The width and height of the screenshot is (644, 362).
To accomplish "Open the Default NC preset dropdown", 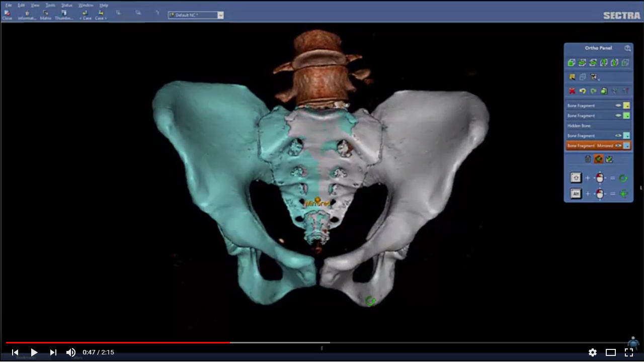I will coord(220,15).
